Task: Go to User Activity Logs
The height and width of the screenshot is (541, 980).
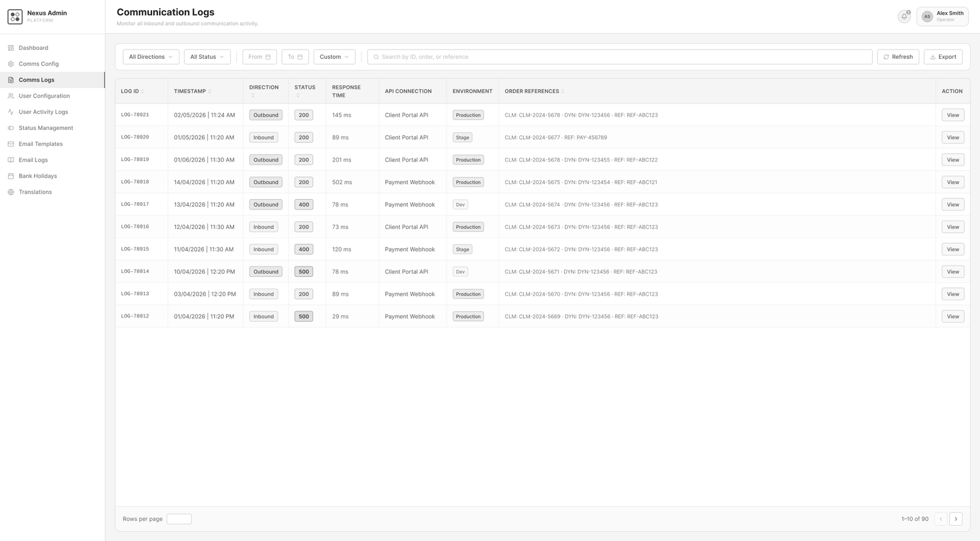Action: 53,112
